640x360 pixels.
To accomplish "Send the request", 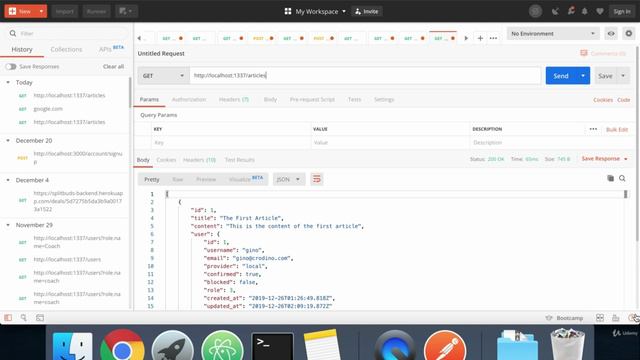I will point(561,76).
